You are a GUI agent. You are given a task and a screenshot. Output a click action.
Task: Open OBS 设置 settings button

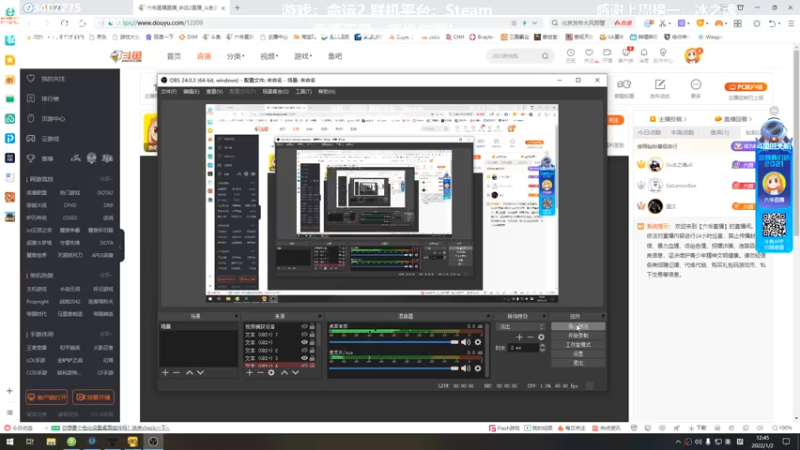pyautogui.click(x=578, y=354)
